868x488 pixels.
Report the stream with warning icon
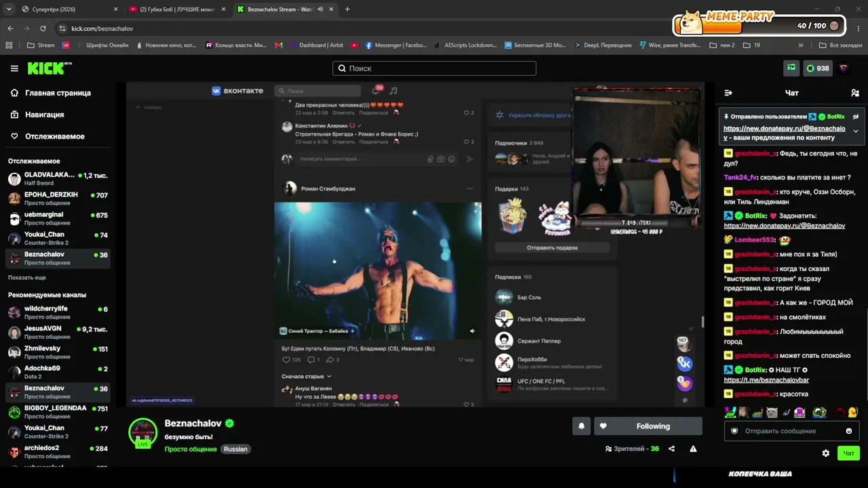[x=693, y=449]
